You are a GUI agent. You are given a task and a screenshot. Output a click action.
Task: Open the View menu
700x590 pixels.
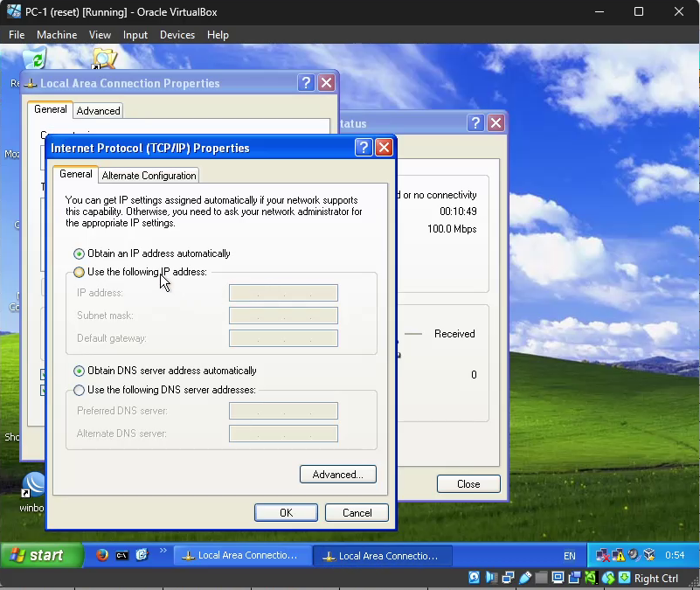pyautogui.click(x=100, y=35)
